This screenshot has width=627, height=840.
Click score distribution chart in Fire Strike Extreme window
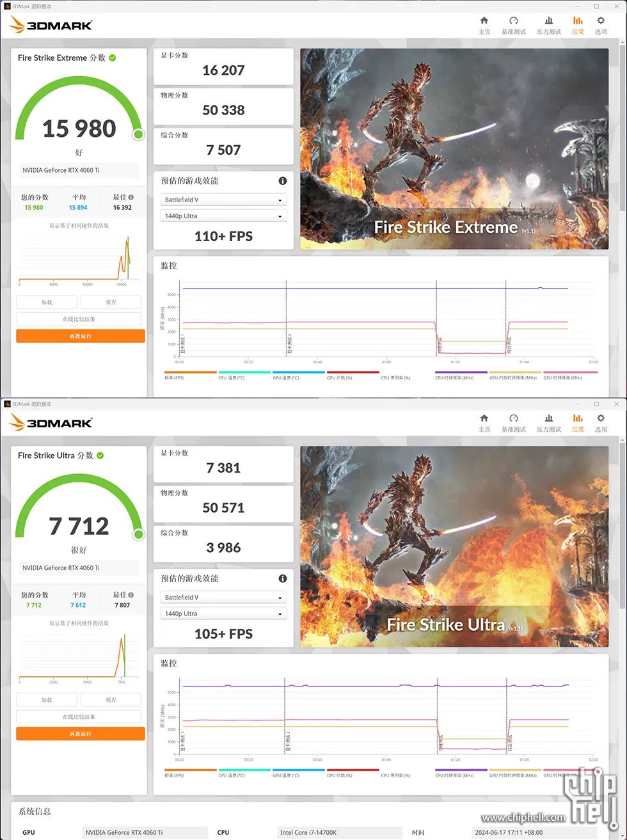tap(79, 259)
